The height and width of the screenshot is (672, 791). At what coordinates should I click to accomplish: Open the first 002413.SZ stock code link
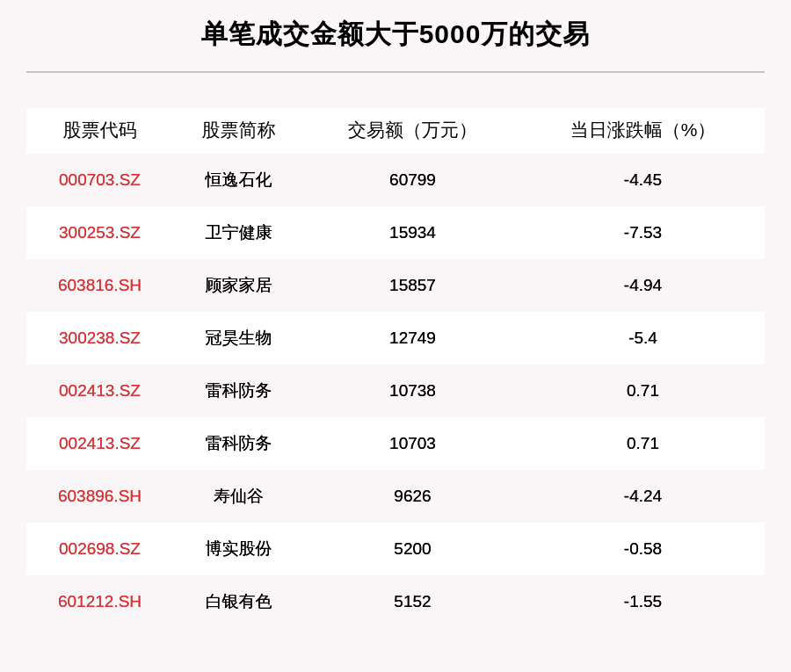(99, 391)
